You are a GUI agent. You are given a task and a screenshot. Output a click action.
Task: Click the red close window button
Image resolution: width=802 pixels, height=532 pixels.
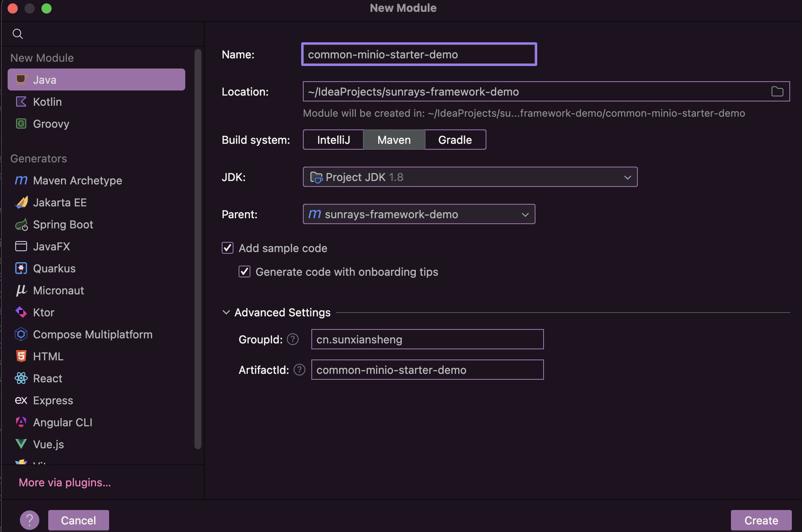click(x=13, y=8)
